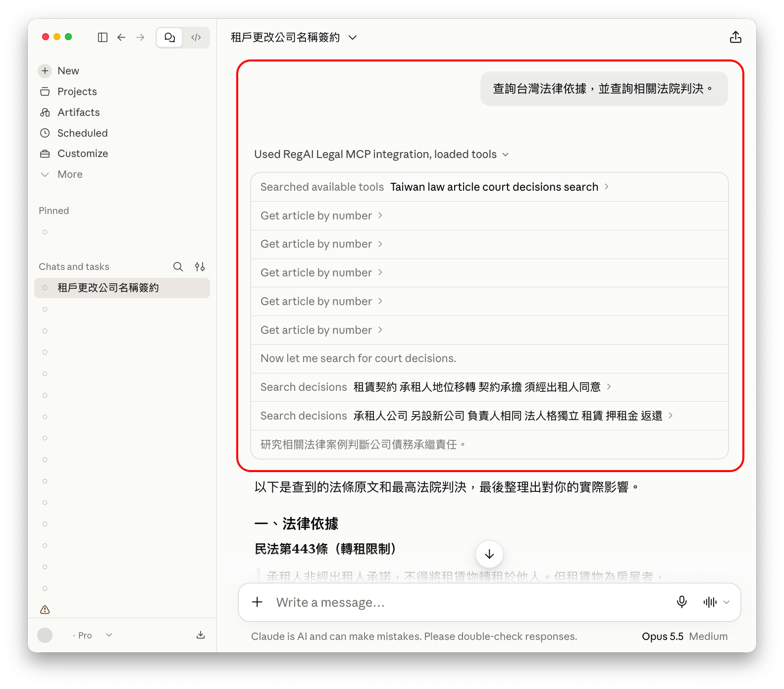Click the download icon at sidebar bottom
This screenshot has width=784, height=689.
pyautogui.click(x=201, y=635)
